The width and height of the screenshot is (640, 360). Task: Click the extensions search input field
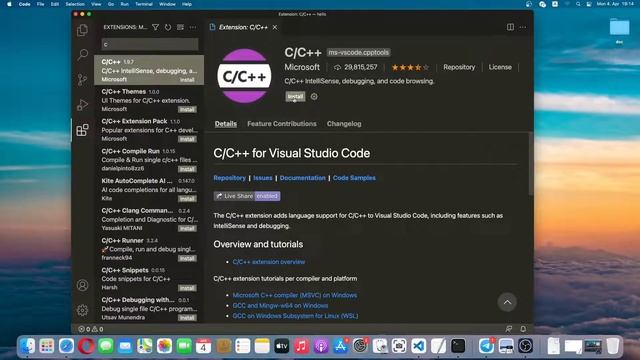pyautogui.click(x=150, y=44)
